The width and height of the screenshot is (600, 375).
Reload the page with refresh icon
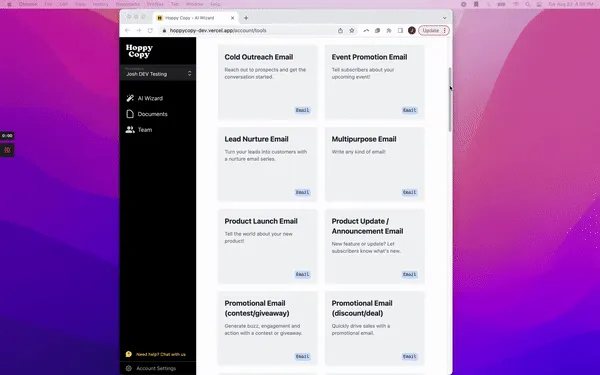(x=150, y=30)
